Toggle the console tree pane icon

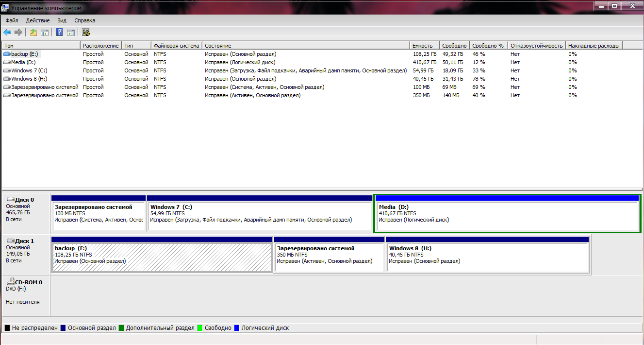tap(45, 33)
